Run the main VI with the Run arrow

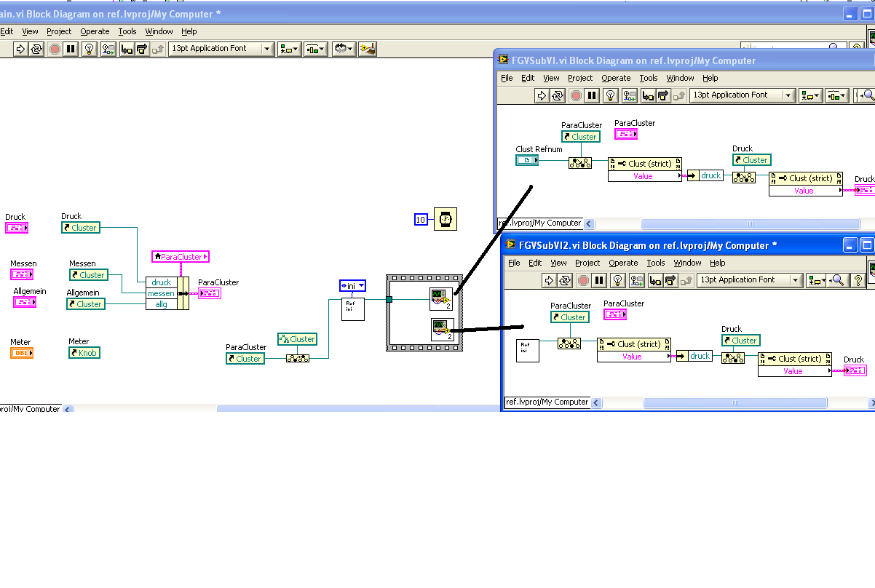[20, 49]
